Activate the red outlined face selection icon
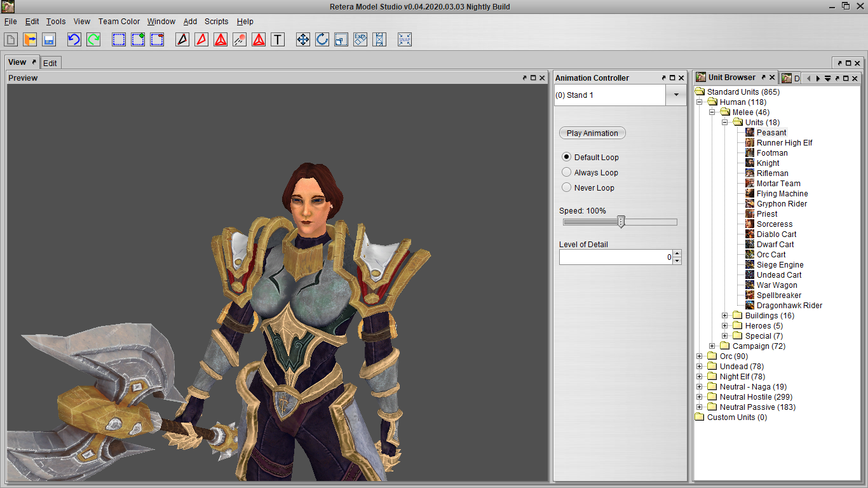Viewport: 868px width, 488px height. 201,39
